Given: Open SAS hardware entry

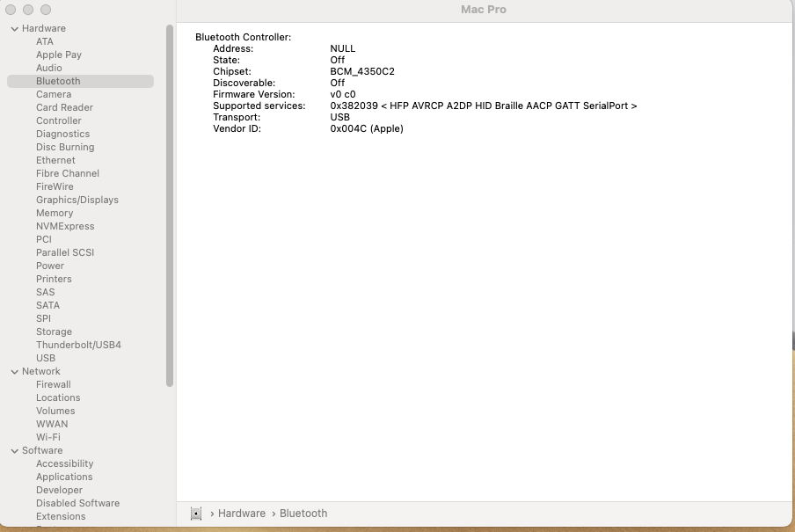Looking at the screenshot, I should point(46,292).
